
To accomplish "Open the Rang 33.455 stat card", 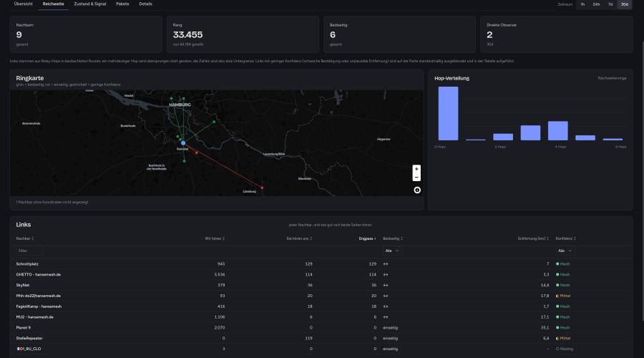I will 243,34.
